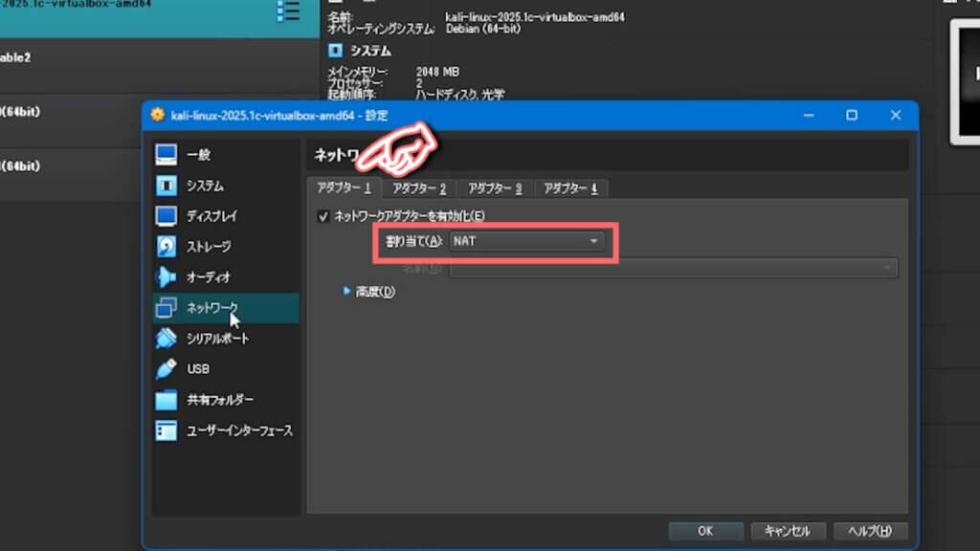Select ユーザーインターフェース label in settings list
Image resolution: width=980 pixels, height=551 pixels.
tap(240, 430)
